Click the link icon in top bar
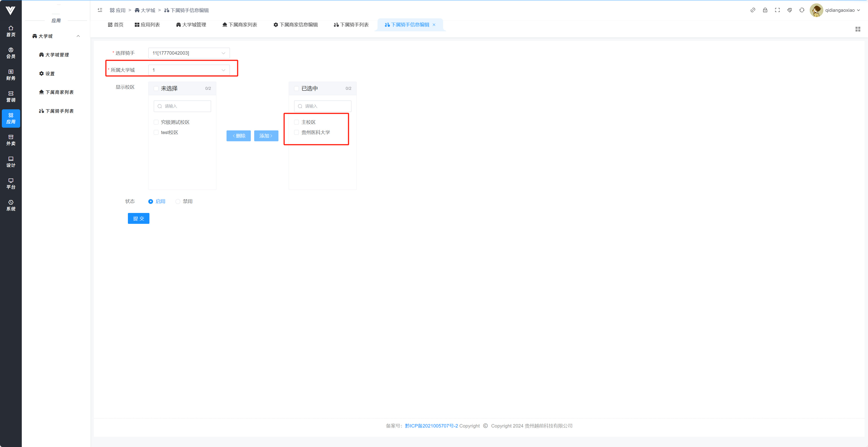Image resolution: width=868 pixels, height=447 pixels. pyautogui.click(x=753, y=10)
